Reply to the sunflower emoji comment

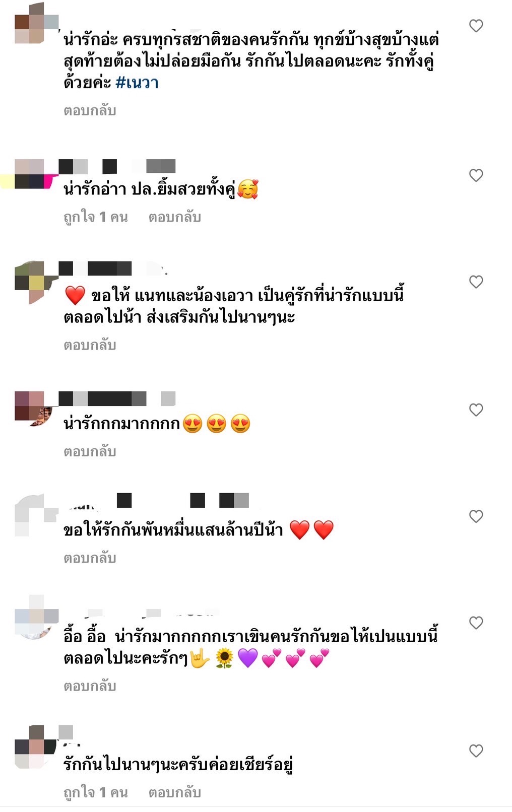[x=90, y=686]
